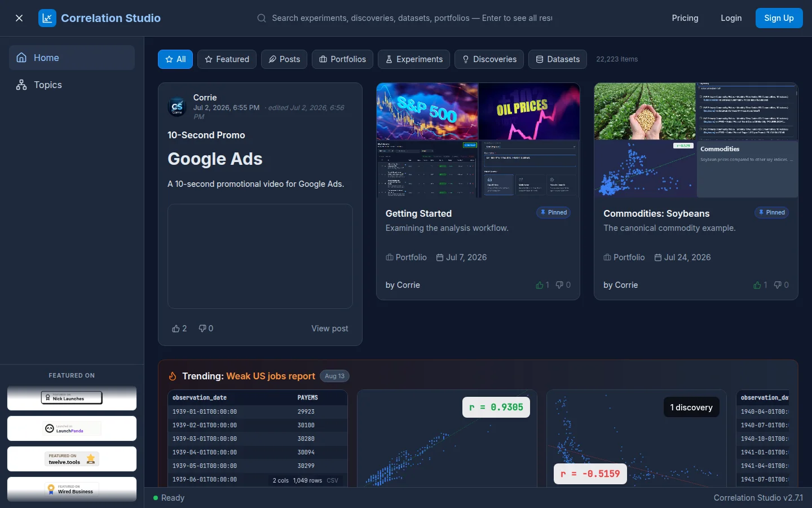Click the 22,223 items count
The width and height of the screenshot is (812, 508).
point(617,59)
